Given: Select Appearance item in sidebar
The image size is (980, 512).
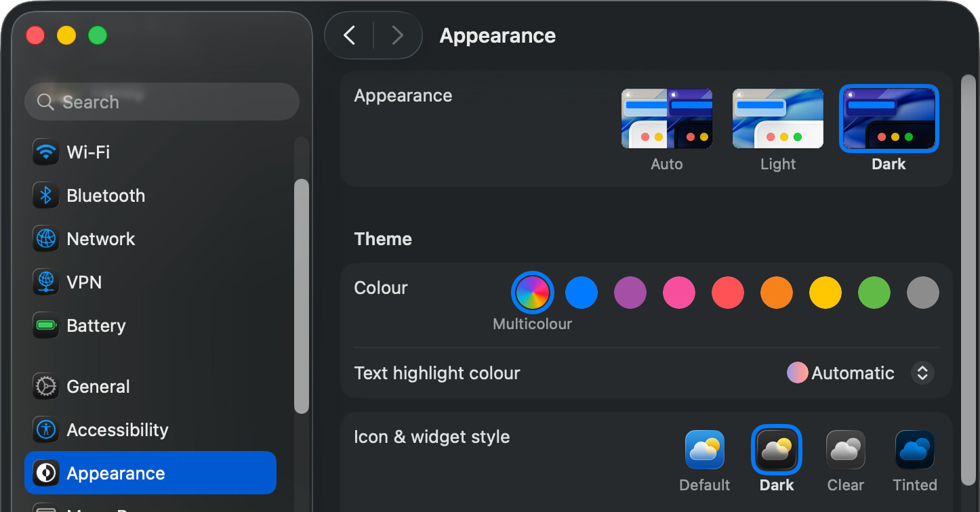Looking at the screenshot, I should click(x=150, y=473).
